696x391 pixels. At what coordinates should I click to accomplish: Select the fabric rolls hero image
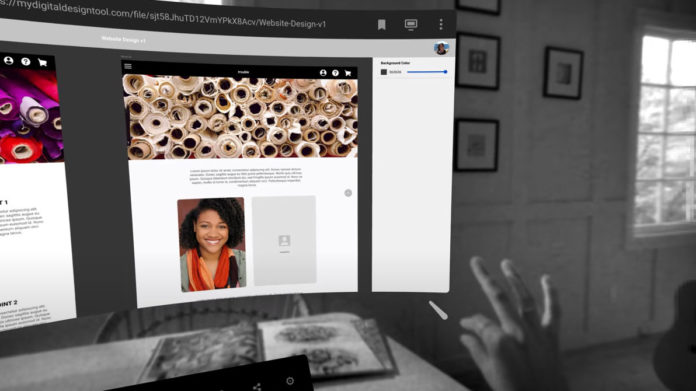[x=241, y=118]
